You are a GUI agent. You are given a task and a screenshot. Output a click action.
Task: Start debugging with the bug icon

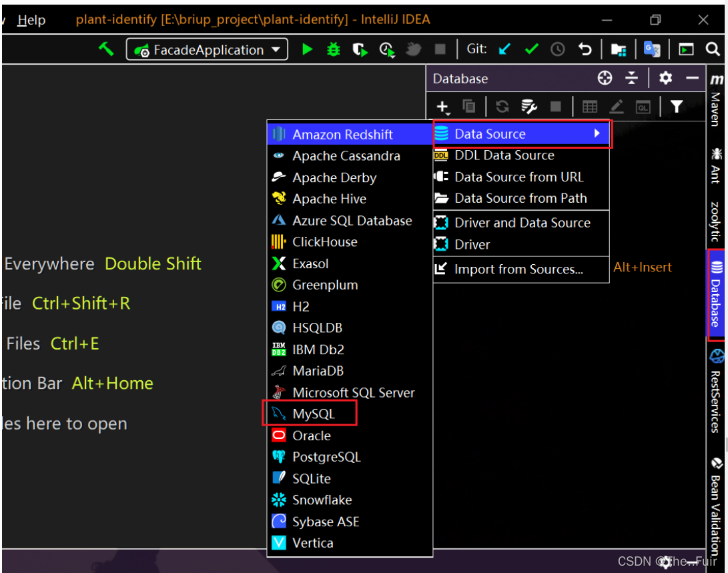pyautogui.click(x=334, y=49)
